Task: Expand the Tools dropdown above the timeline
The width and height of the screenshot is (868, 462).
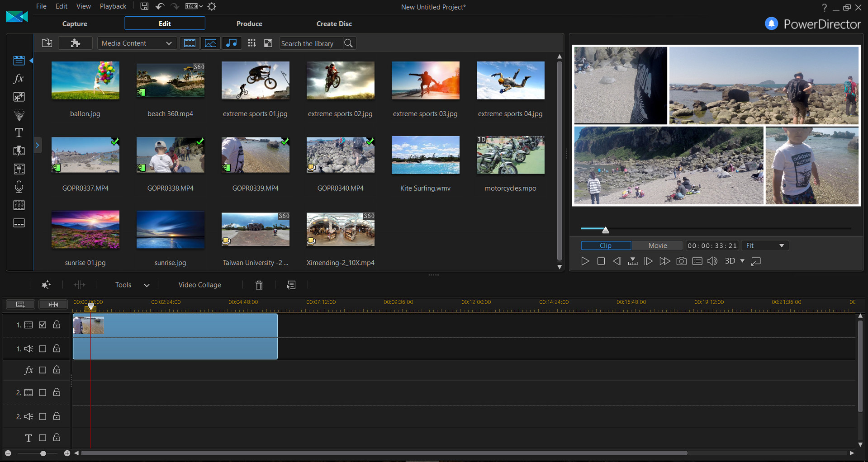Action: tap(131, 285)
